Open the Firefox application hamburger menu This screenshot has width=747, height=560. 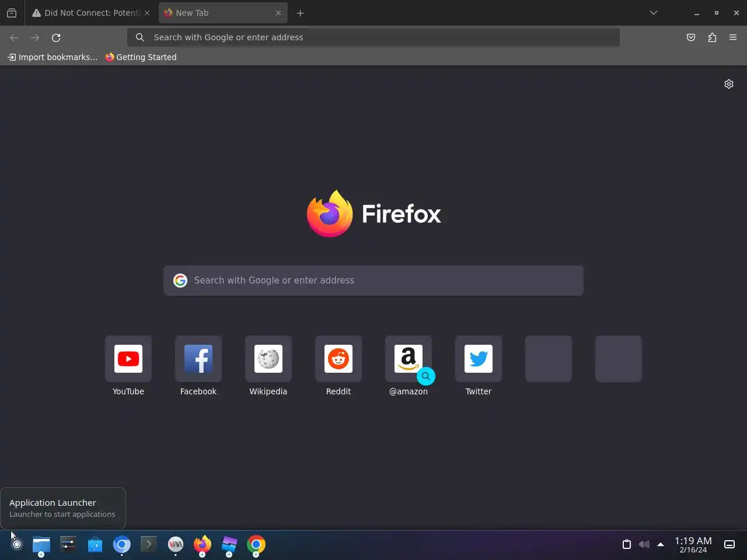(x=733, y=37)
